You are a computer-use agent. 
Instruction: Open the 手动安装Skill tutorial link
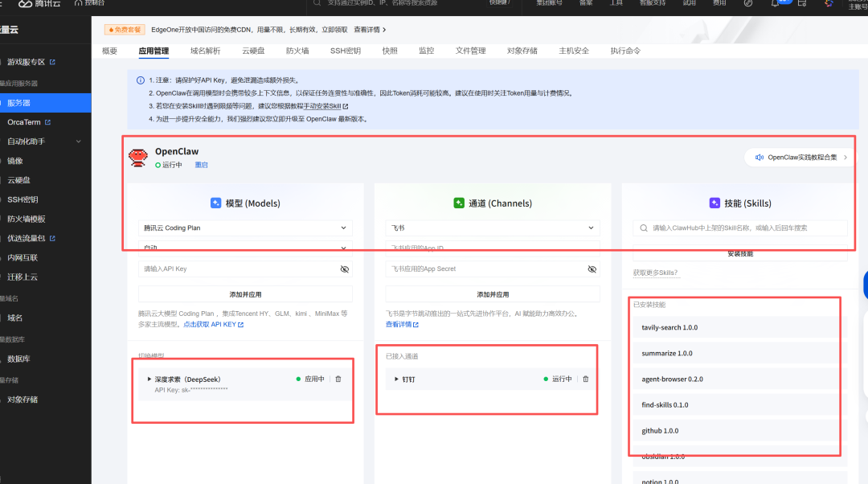(x=322, y=106)
